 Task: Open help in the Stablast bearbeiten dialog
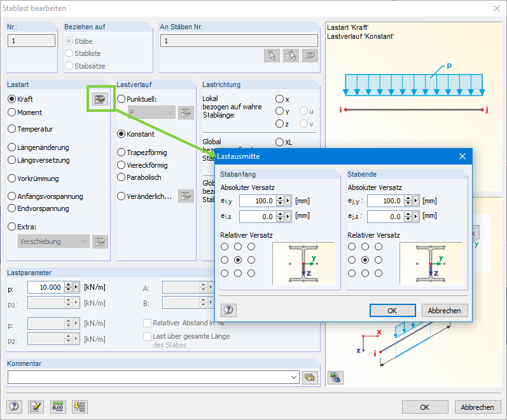coord(14,407)
